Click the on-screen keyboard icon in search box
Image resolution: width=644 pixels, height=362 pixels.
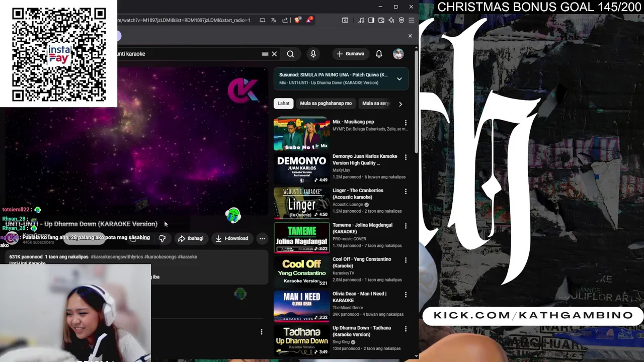coord(265,54)
